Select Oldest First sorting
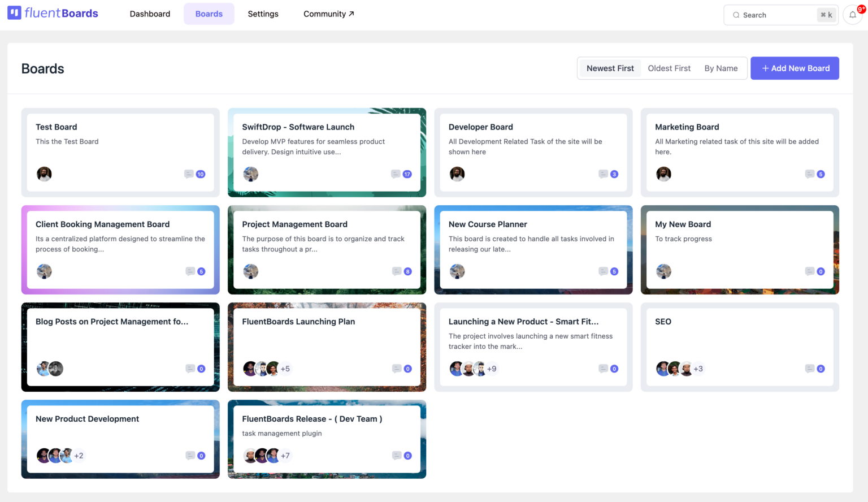The height and width of the screenshot is (502, 868). click(x=669, y=68)
